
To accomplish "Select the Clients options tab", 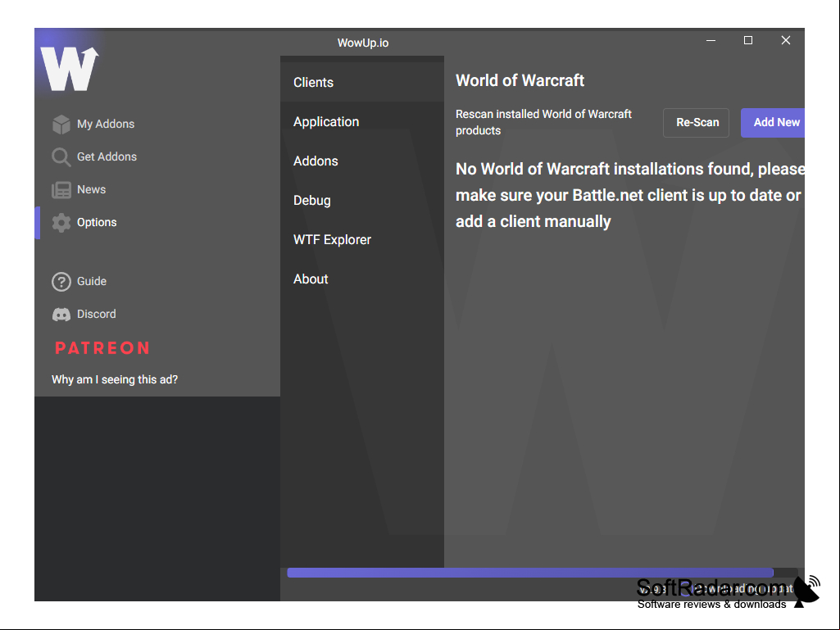I will point(362,82).
